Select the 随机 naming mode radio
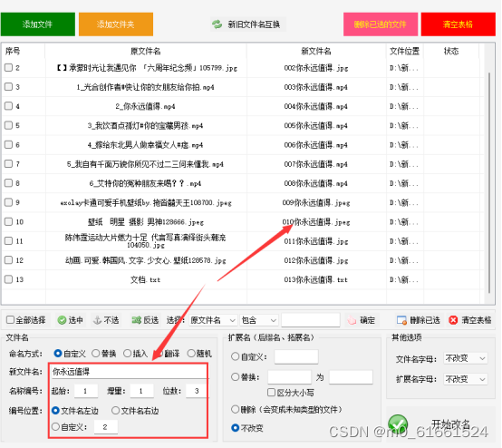Viewport: 502px width, 448px height. pos(191,354)
